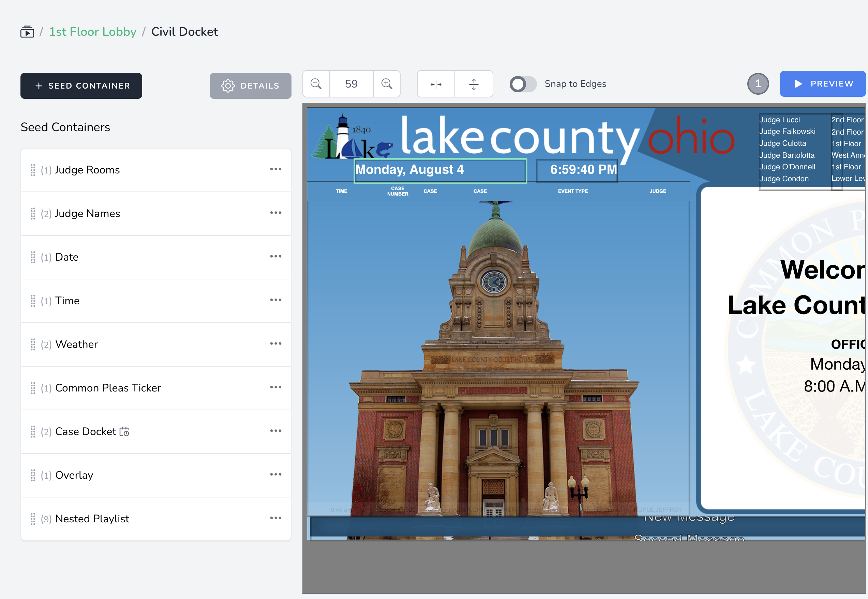The height and width of the screenshot is (599, 868).
Task: Open the 1st Floor Lobby breadcrumb link
Action: [x=93, y=32]
